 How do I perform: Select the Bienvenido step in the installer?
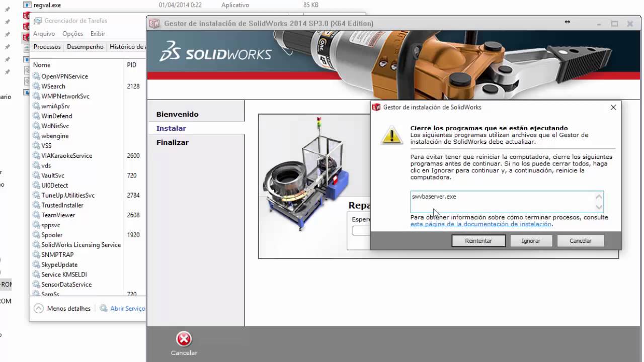click(x=177, y=114)
